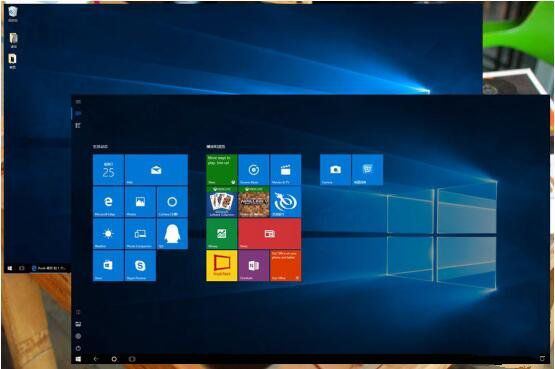
Task: Open the Groove Music tile
Action: (254, 169)
